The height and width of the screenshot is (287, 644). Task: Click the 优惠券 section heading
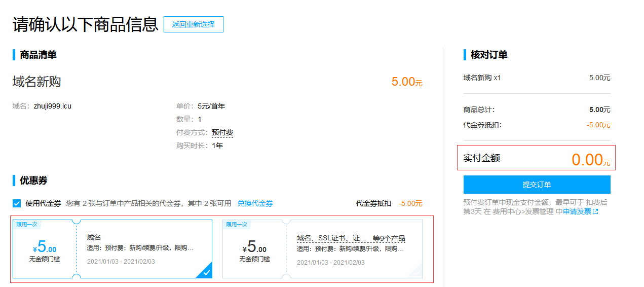(x=33, y=181)
